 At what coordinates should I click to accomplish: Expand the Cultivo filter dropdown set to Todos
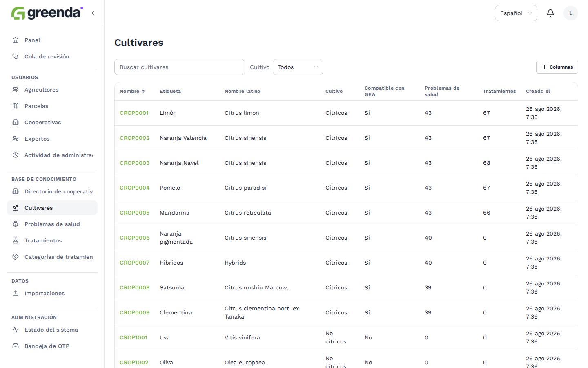coord(298,67)
